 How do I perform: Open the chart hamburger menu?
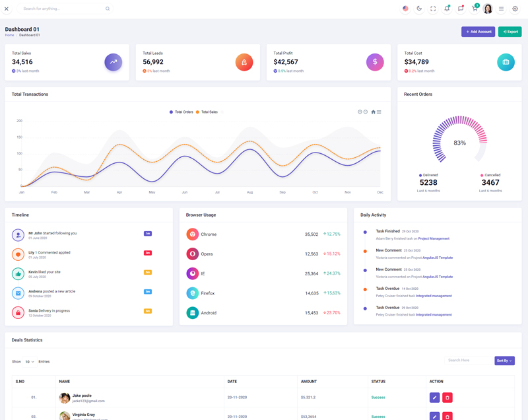click(x=379, y=112)
